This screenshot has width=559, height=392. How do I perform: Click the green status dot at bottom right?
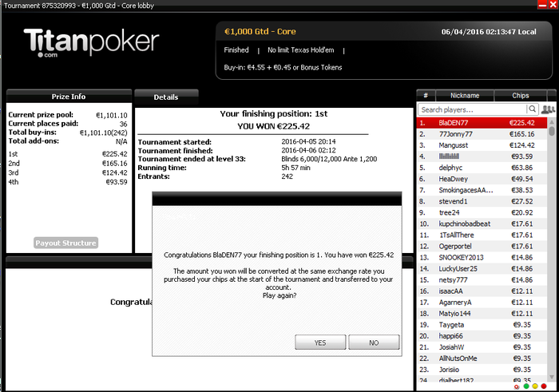[x=526, y=386]
